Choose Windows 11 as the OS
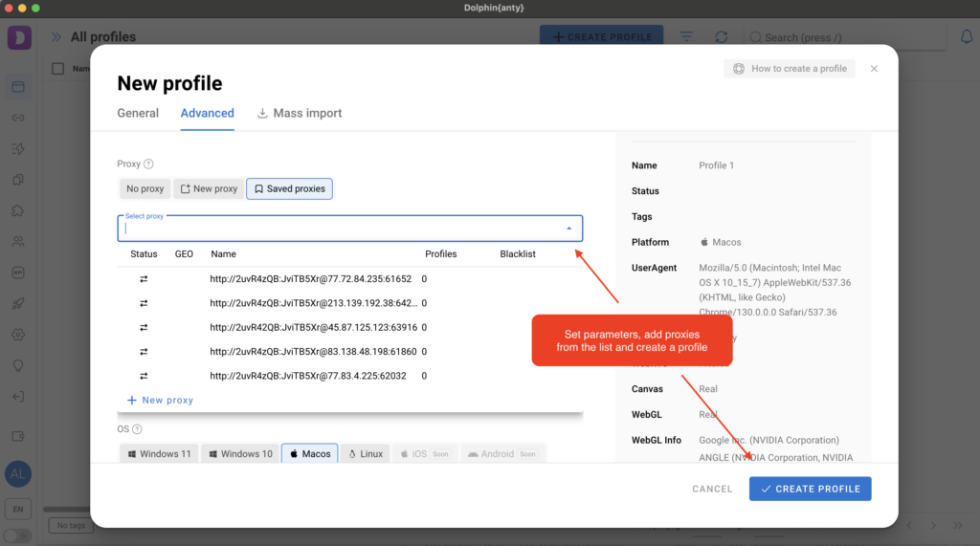 tap(158, 454)
